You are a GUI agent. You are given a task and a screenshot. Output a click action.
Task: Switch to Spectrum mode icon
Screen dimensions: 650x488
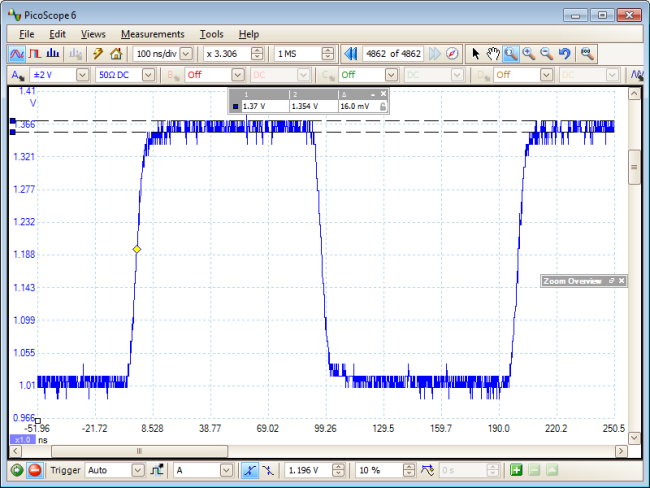(52, 53)
